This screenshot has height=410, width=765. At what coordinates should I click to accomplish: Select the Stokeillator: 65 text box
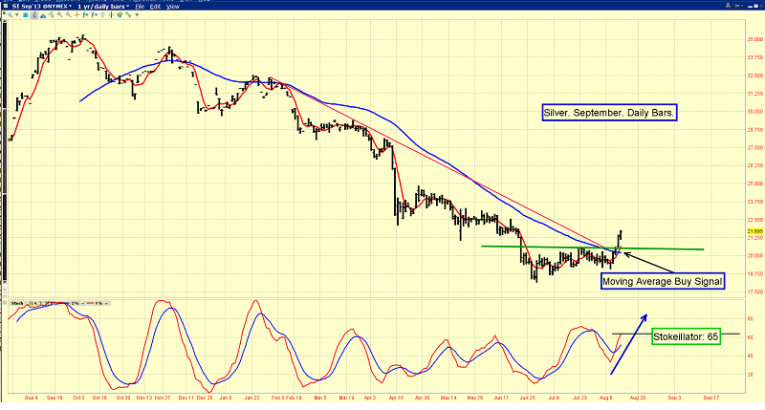click(688, 336)
